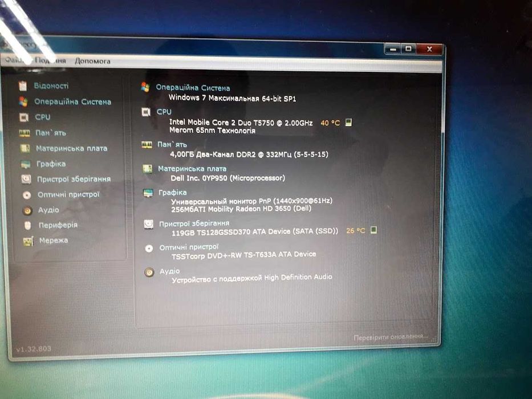Screen dimensions: 532x399
Task: Open the Подання menu
Action: pyautogui.click(x=51, y=60)
